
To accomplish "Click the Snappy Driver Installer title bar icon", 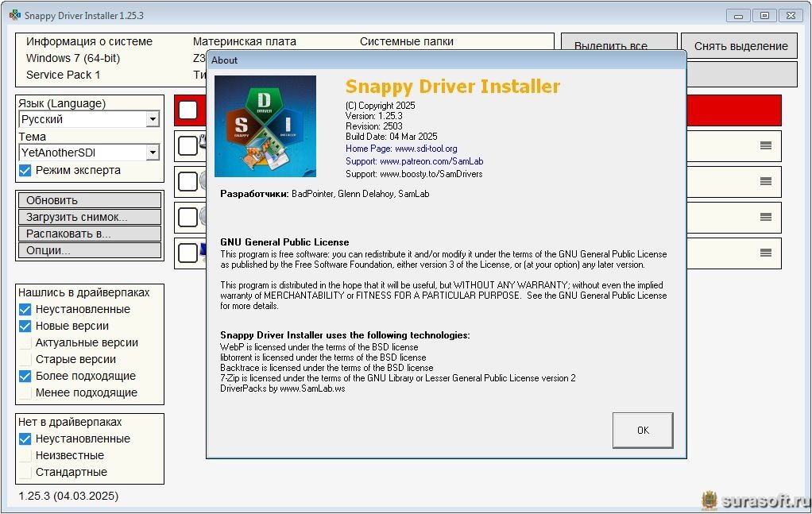I will (14, 15).
